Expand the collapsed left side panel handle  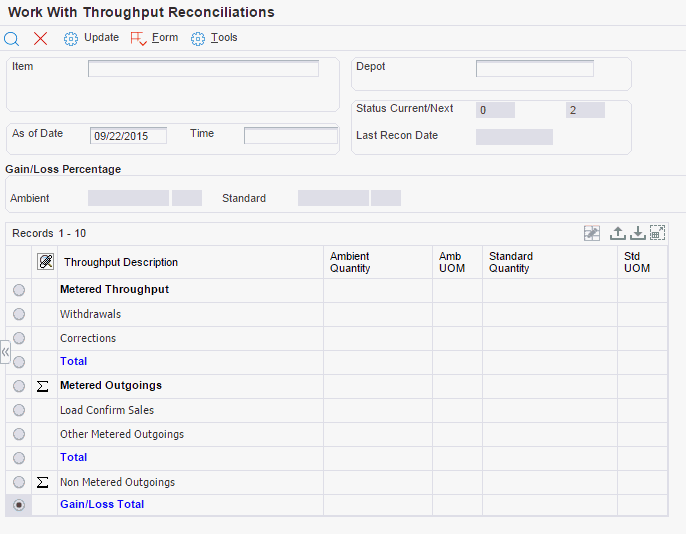click(5, 352)
